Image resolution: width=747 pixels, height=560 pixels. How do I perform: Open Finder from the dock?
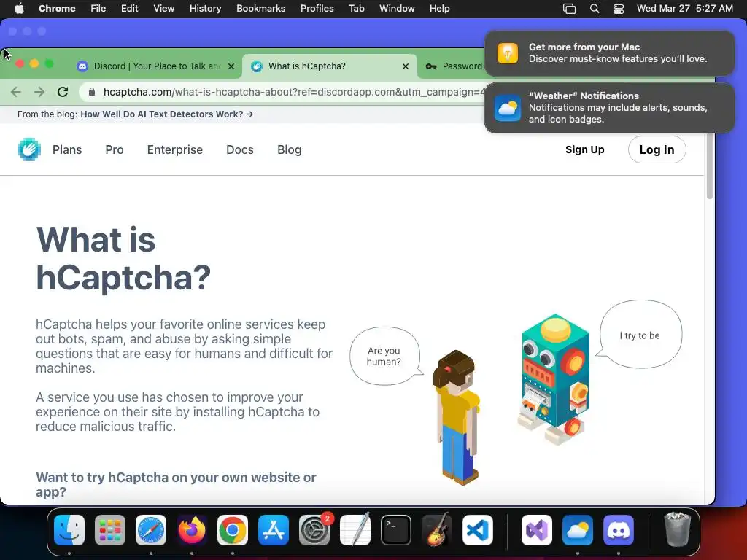point(69,530)
